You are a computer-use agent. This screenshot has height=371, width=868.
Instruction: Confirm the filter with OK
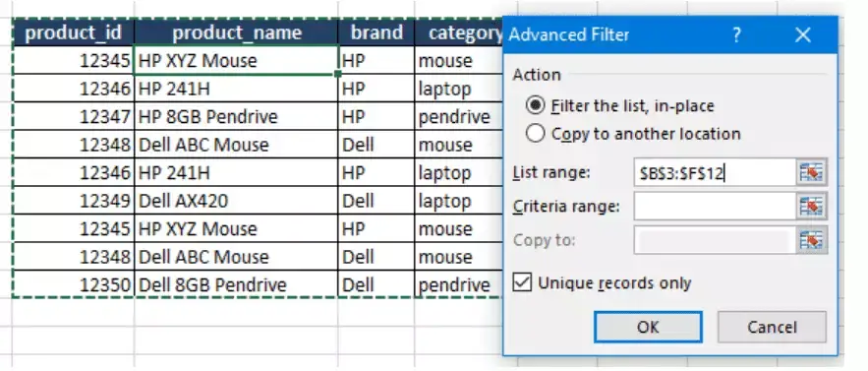[648, 327]
